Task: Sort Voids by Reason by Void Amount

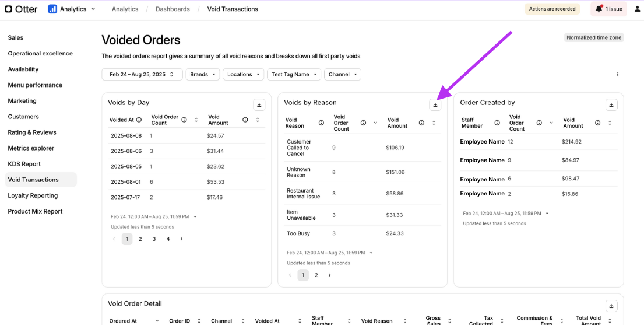Action: [x=434, y=123]
